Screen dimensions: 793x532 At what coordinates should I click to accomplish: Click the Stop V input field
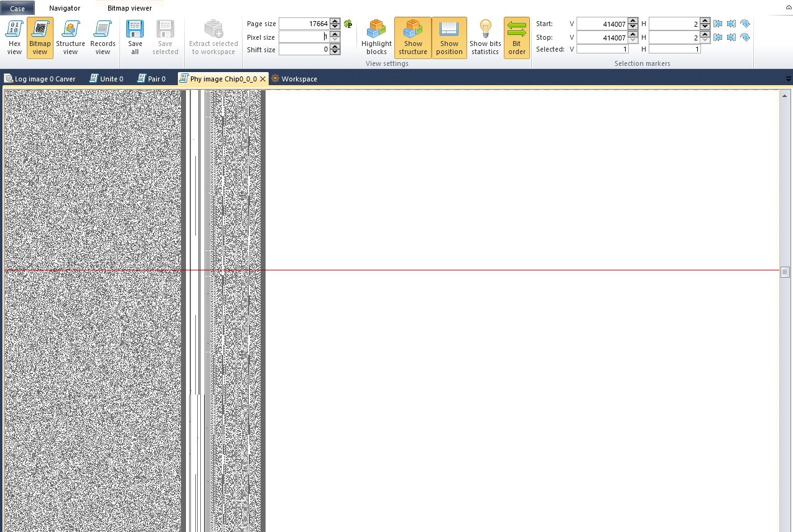coord(602,37)
